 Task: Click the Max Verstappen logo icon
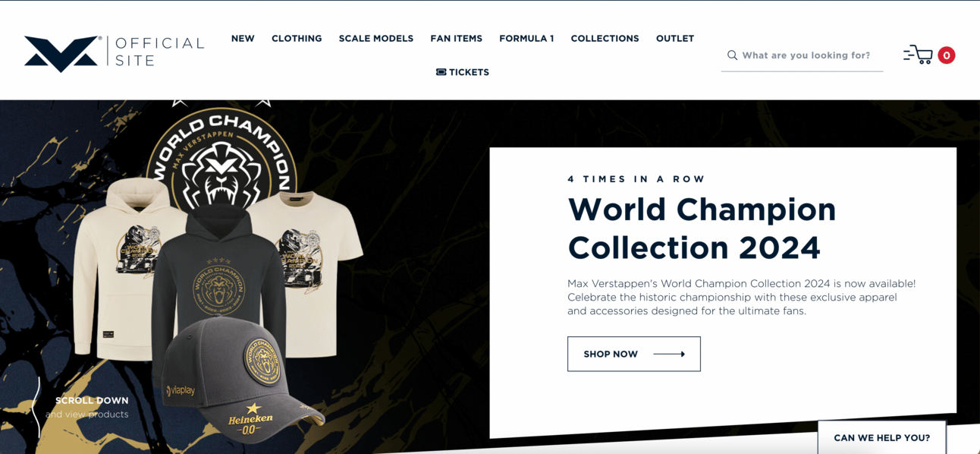pyautogui.click(x=62, y=54)
